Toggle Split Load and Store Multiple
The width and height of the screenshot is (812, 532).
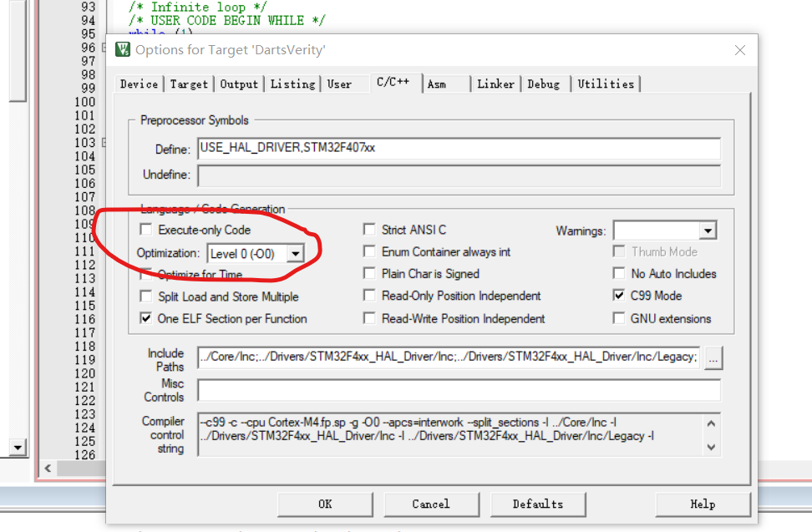(146, 296)
